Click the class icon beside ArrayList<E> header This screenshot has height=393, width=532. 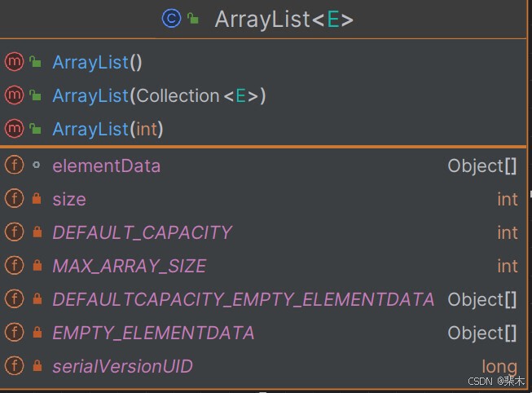click(171, 18)
